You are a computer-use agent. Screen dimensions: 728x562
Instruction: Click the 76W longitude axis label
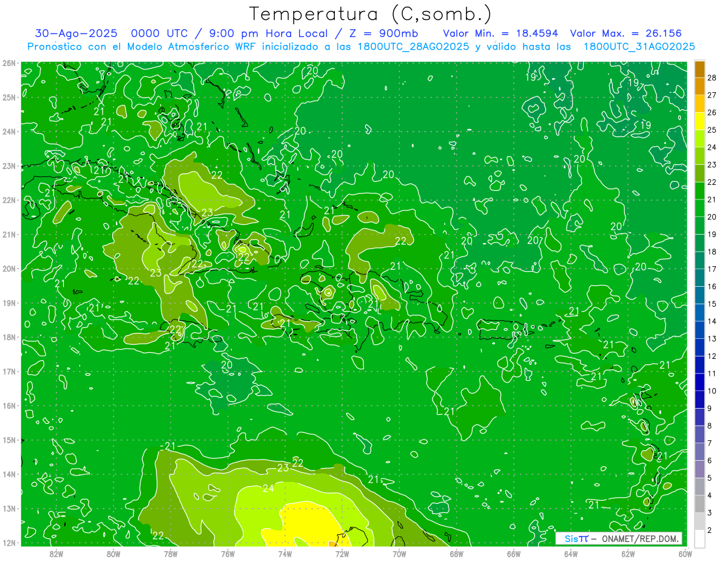(x=228, y=554)
